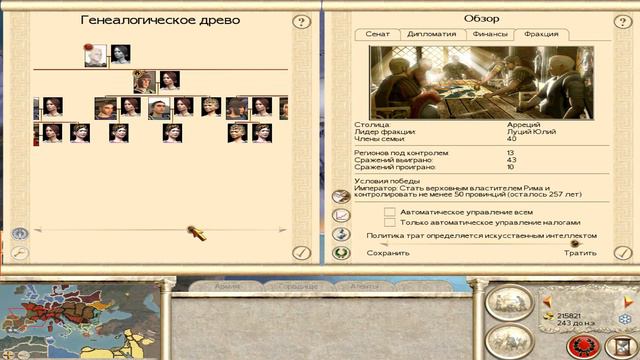Click the magnifier icon in family tree panel

click(20, 253)
